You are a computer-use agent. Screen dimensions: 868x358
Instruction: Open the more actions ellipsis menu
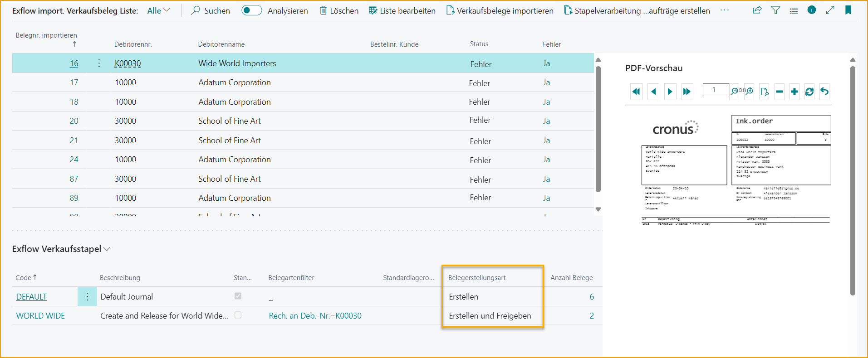(725, 10)
